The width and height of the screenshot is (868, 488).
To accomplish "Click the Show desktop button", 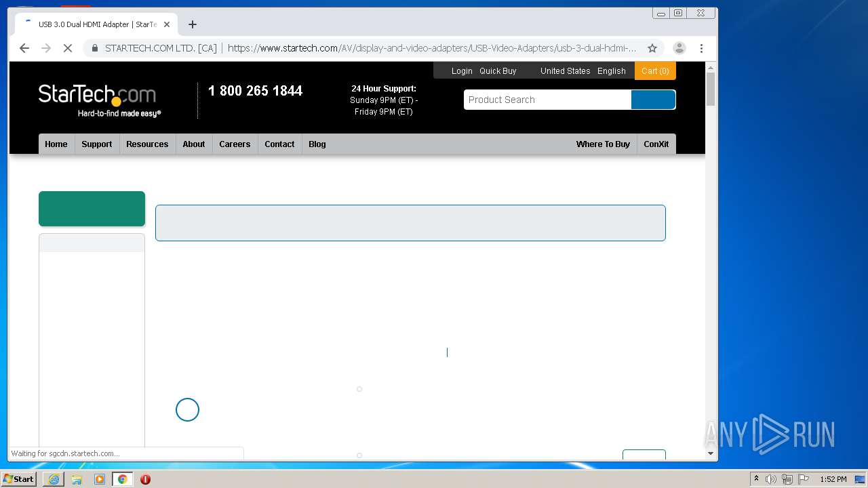I will pos(861,479).
